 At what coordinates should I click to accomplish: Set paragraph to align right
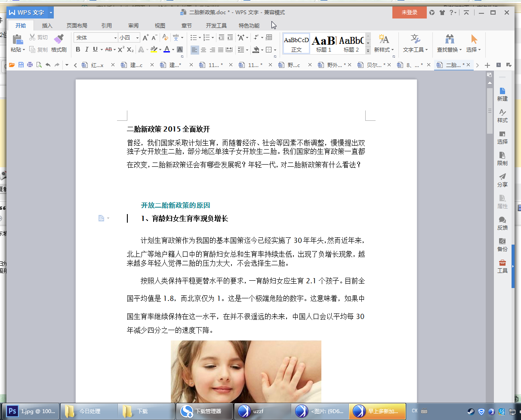pyautogui.click(x=212, y=50)
